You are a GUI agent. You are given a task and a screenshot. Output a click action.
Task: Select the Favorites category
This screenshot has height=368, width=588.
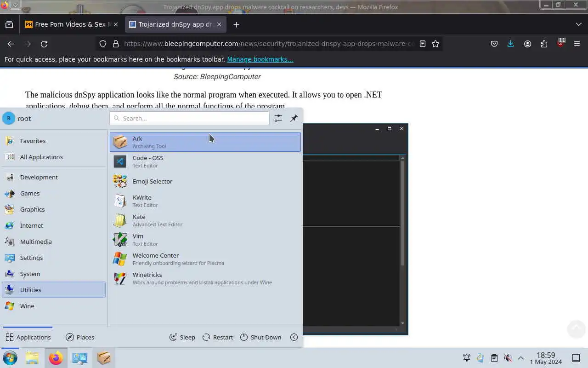(x=54, y=141)
